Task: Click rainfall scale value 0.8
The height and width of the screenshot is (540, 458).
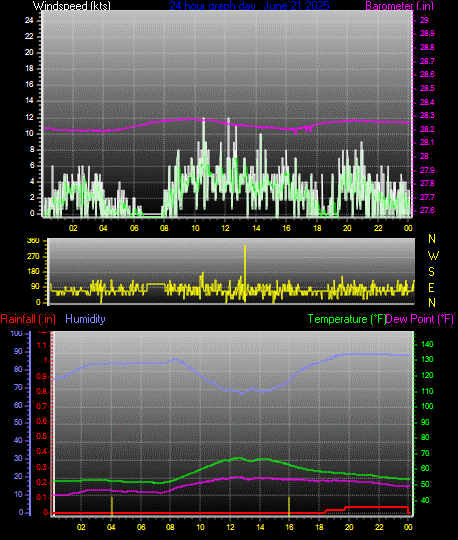Action: point(42,391)
